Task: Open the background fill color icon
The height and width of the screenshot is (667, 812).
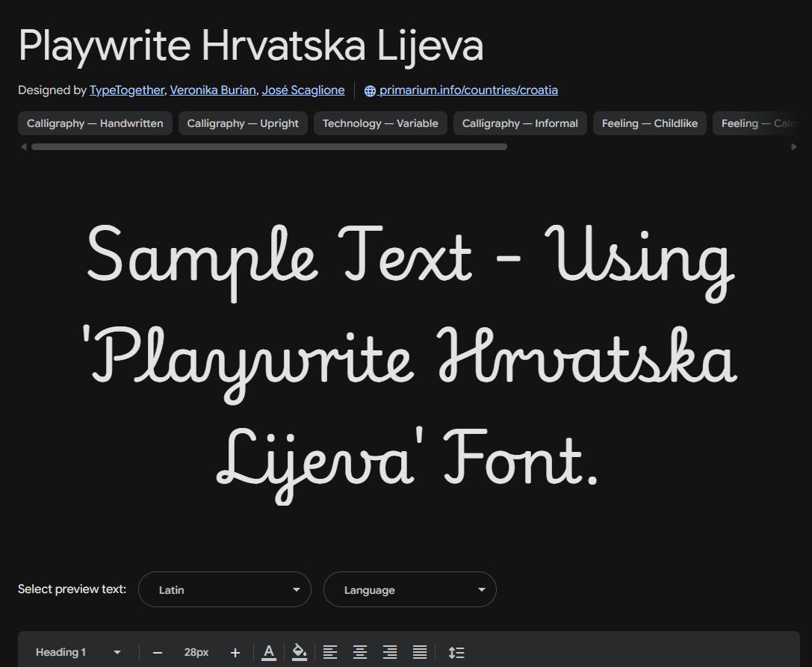Action: 300,653
